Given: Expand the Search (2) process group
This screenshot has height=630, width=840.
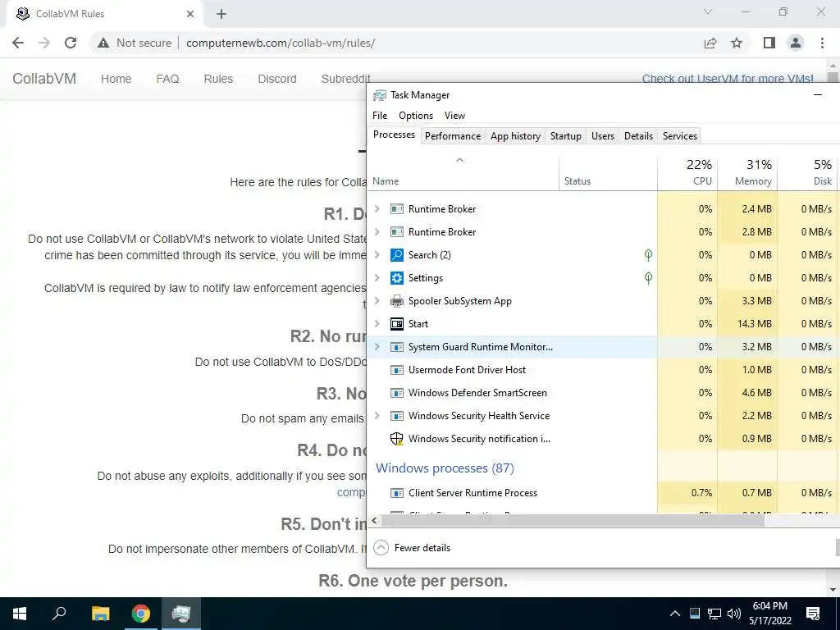Looking at the screenshot, I should (377, 255).
